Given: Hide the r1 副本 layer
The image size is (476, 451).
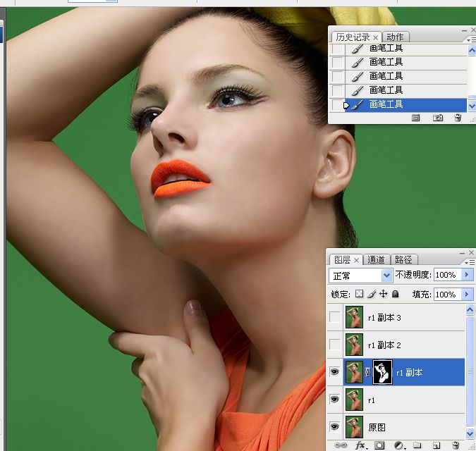Looking at the screenshot, I should tap(334, 371).
